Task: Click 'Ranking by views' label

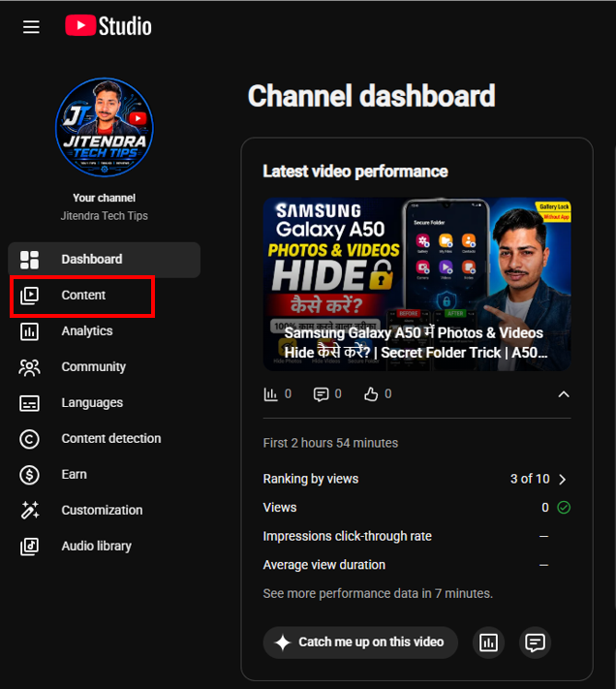Action: (x=310, y=479)
